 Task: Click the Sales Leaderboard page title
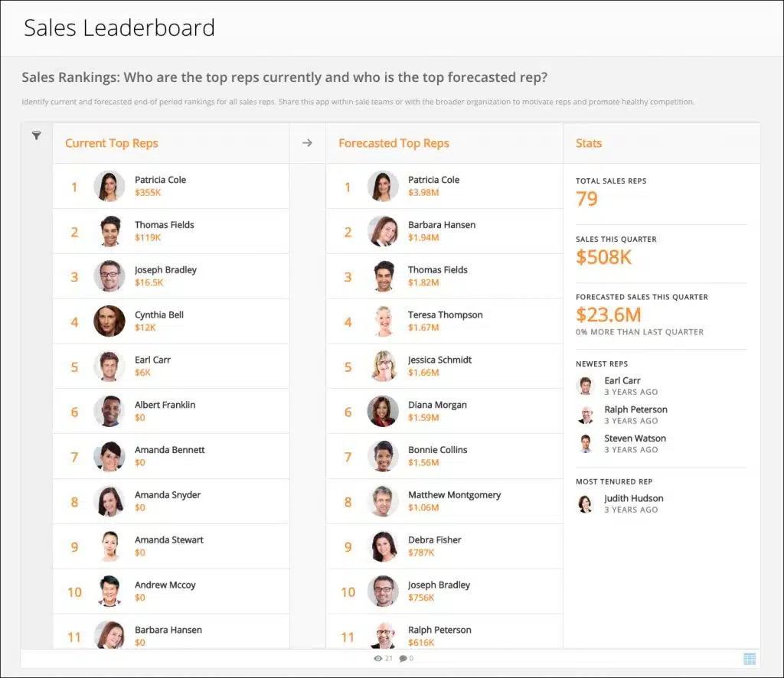pyautogui.click(x=119, y=28)
